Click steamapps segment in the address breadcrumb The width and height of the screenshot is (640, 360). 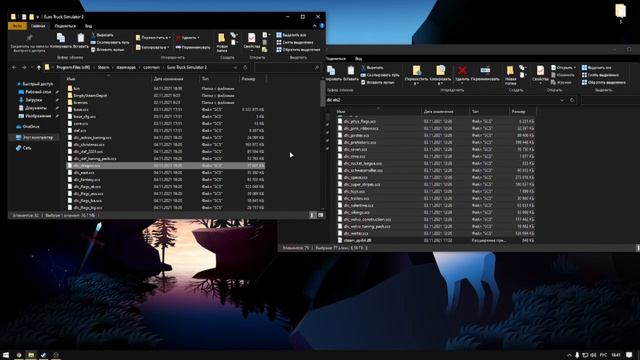coord(126,67)
